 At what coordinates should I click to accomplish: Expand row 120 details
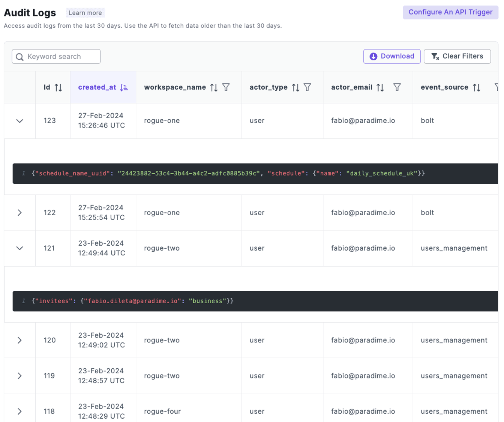[20, 340]
